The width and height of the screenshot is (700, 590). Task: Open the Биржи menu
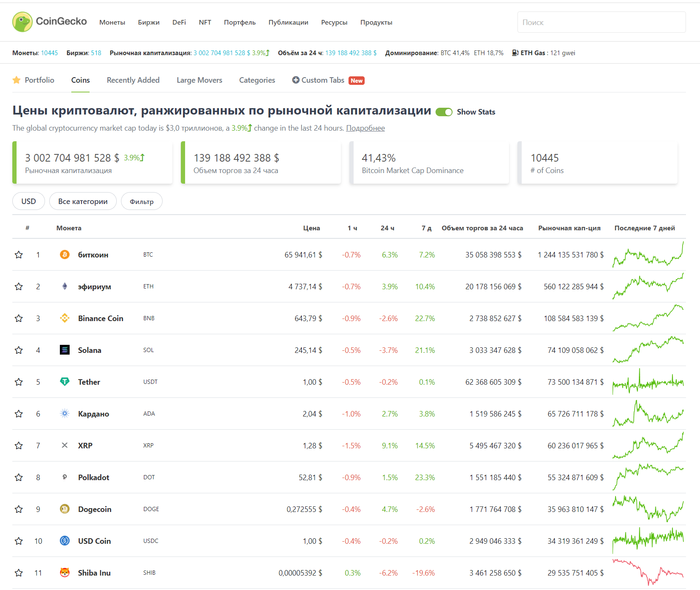(x=149, y=22)
